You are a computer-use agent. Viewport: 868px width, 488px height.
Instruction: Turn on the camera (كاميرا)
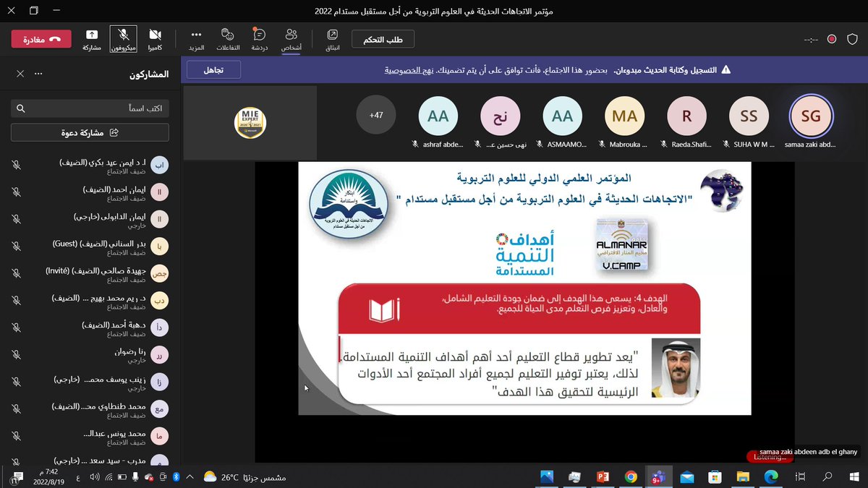coord(155,39)
